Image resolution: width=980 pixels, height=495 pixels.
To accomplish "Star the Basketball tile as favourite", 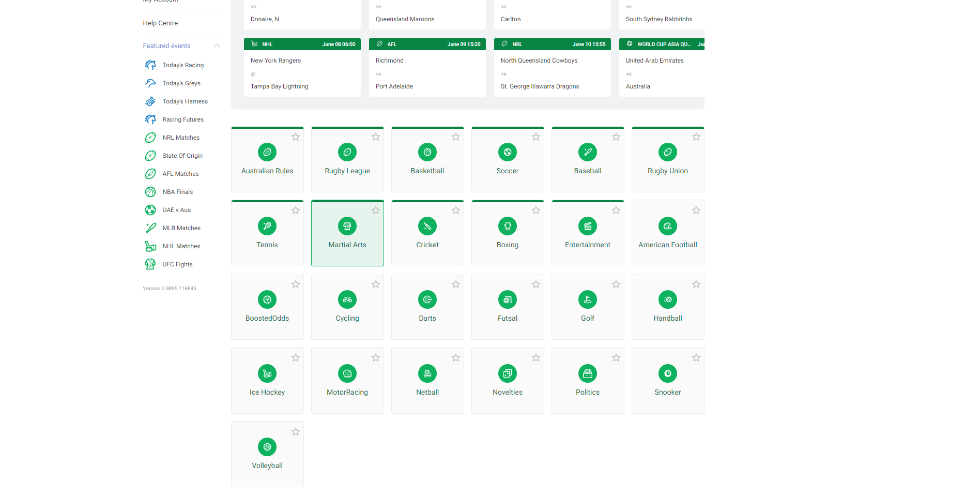I will pos(456,137).
